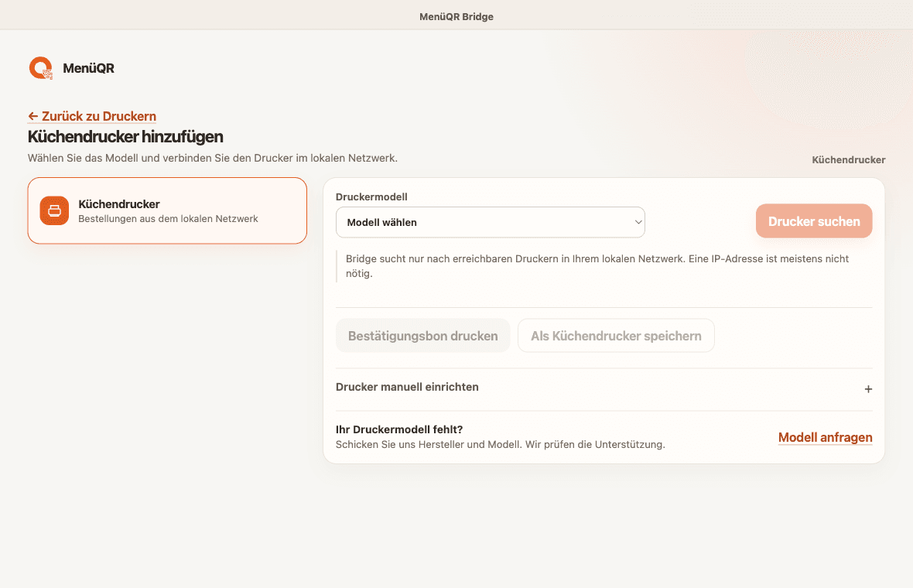
Task: Click Bestätigungsbon drucken button
Action: coord(422,336)
